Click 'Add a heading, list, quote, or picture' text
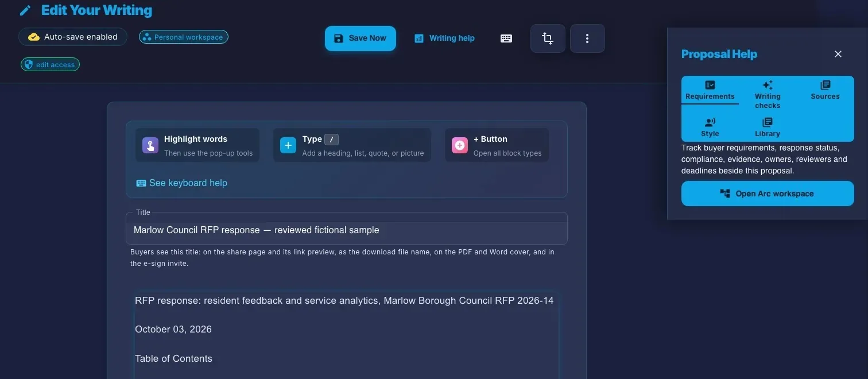 click(363, 153)
